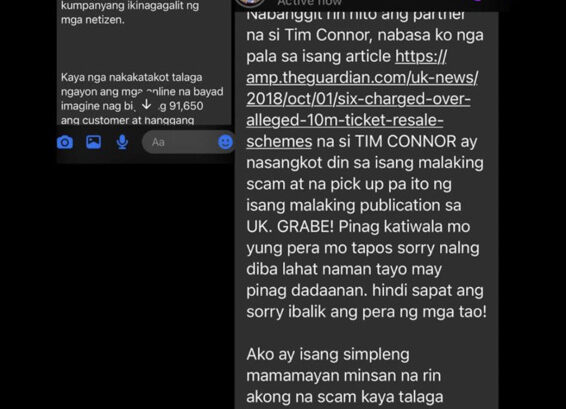Tap the 'alleged-10m-ticket-resale-' URL line
This screenshot has height=409, width=566.
point(345,120)
